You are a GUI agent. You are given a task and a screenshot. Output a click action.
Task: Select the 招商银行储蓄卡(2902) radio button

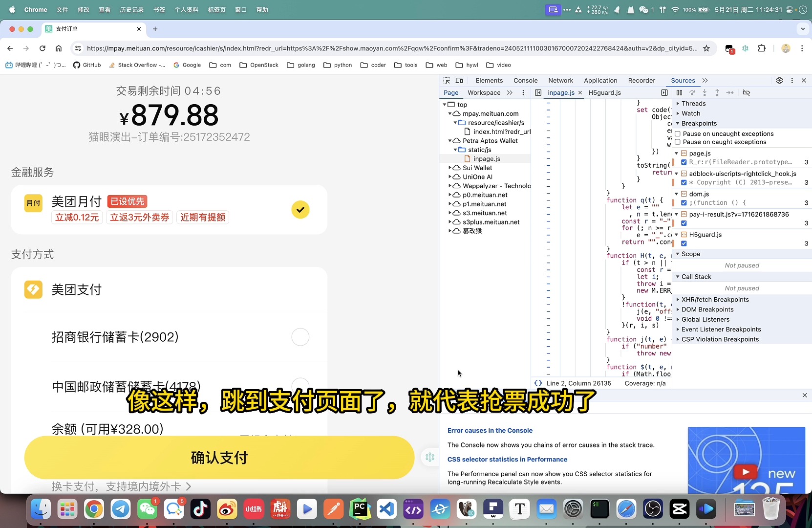tap(300, 337)
